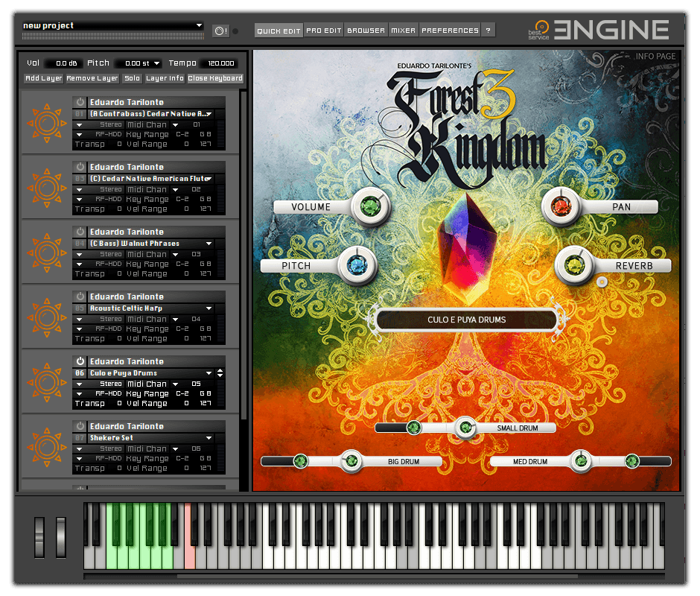
Task: Click the Layer Info button
Action: pos(165,78)
